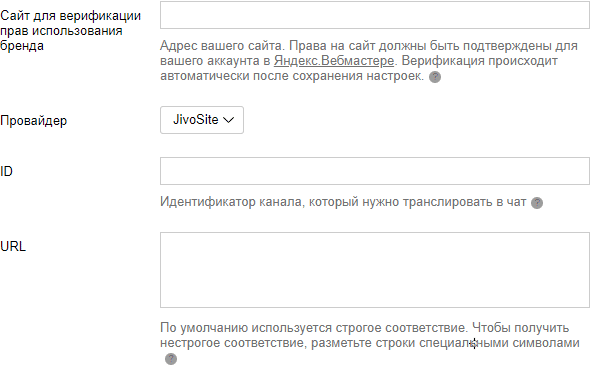
Task: Click help icon beside channel identifier hint
Action: click(537, 203)
